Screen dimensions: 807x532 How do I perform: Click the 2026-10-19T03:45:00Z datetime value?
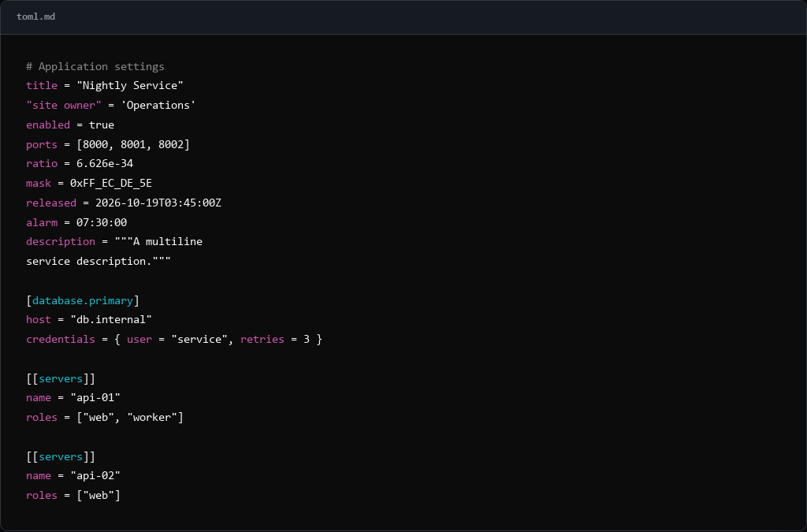pyautogui.click(x=158, y=203)
